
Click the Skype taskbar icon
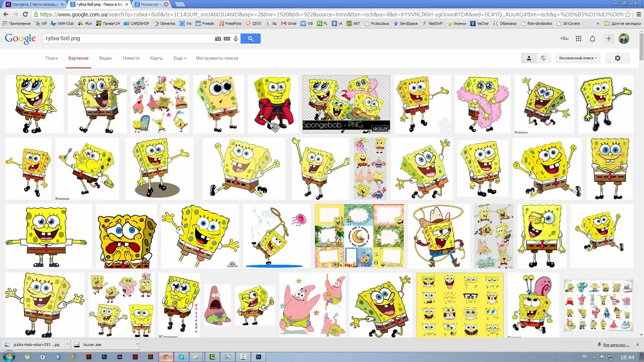pyautogui.click(x=181, y=357)
